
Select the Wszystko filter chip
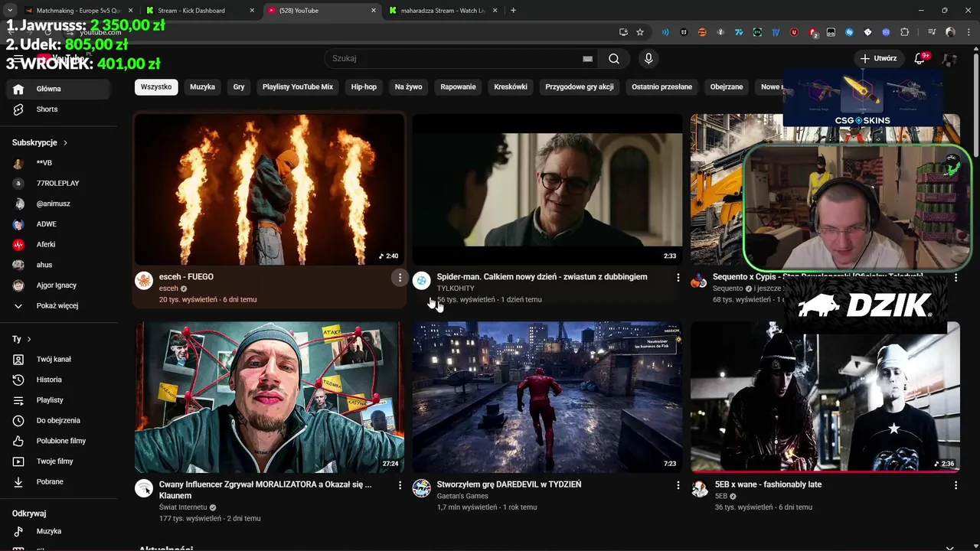click(156, 87)
